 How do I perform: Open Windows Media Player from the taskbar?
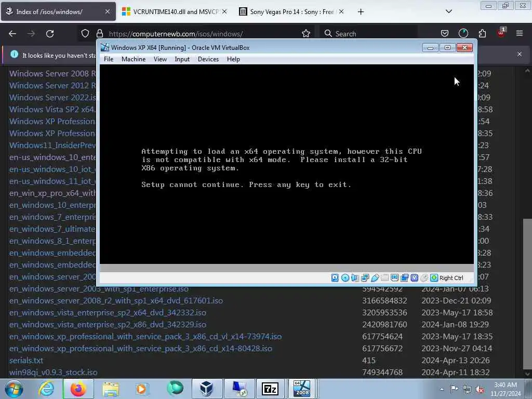[141, 389]
